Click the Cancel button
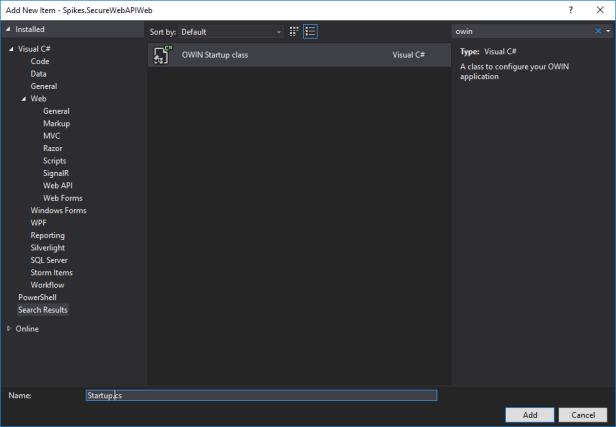Screen dimensions: 616x427 [x=583, y=415]
